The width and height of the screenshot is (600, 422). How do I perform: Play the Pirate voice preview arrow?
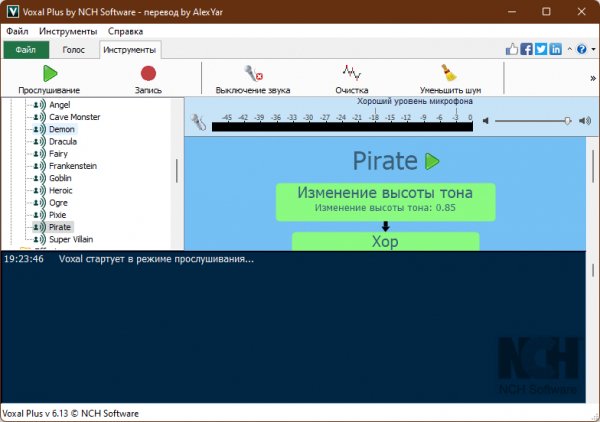[x=432, y=161]
